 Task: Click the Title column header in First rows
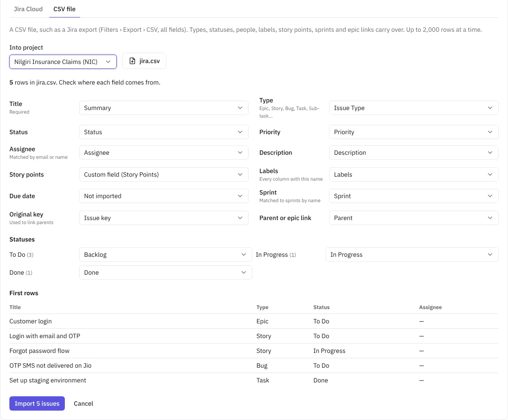click(15, 307)
